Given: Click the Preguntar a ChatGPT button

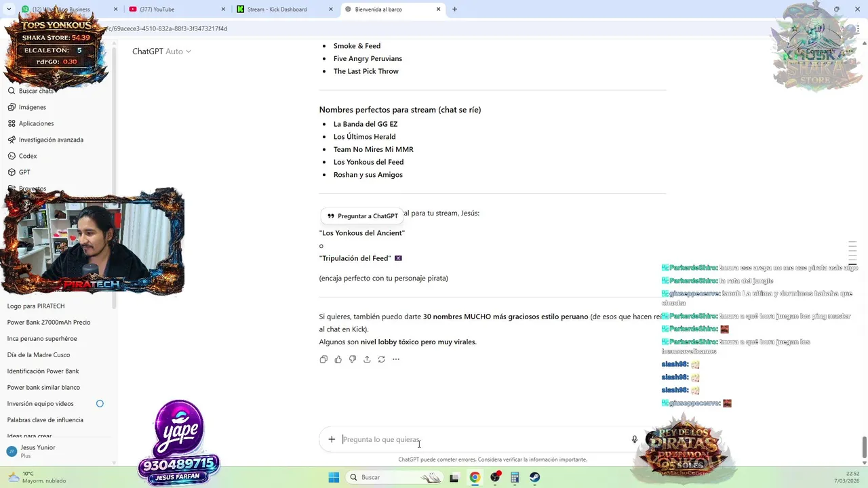Looking at the screenshot, I should click(x=363, y=216).
